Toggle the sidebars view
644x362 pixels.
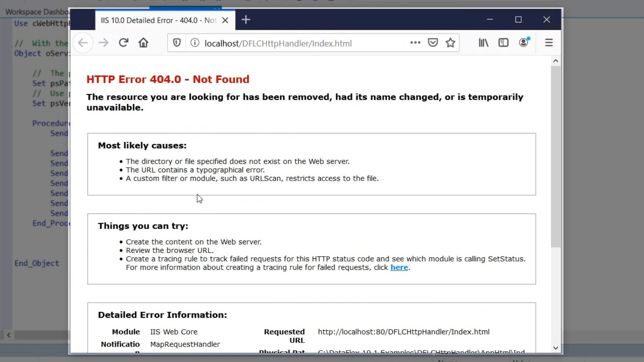[x=503, y=43]
